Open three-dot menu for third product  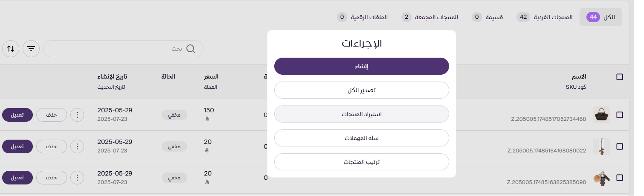click(77, 178)
